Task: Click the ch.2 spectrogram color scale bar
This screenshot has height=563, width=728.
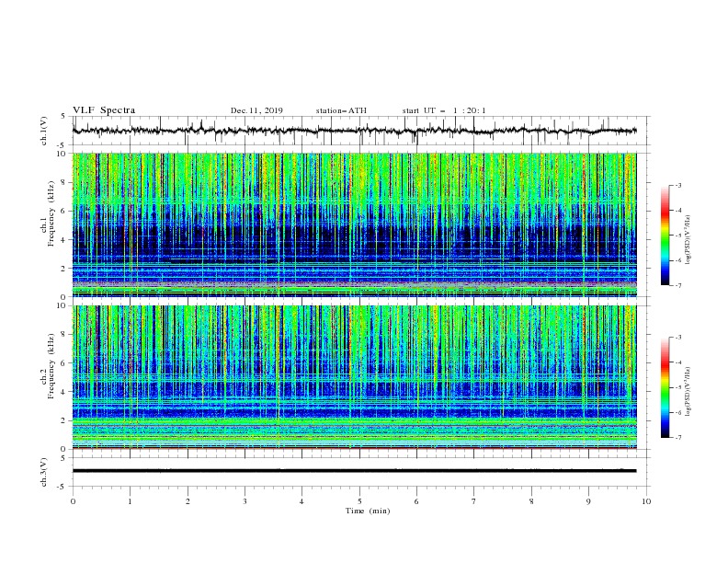Action: pos(665,387)
